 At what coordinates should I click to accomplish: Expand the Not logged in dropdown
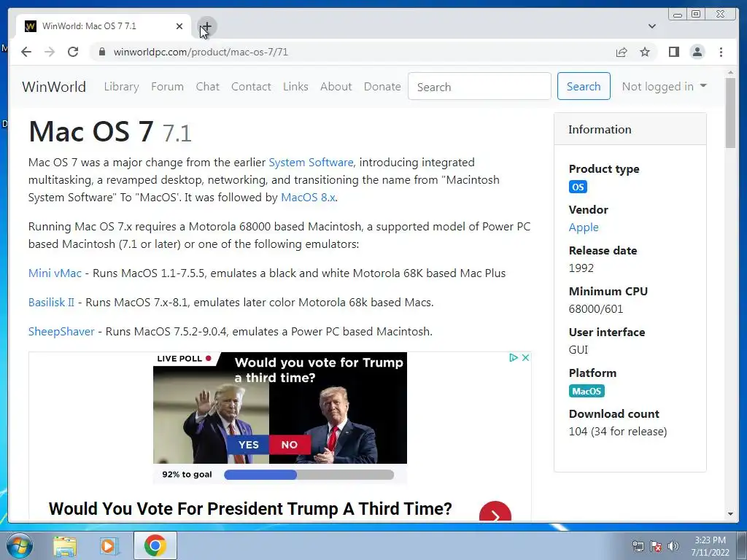click(664, 87)
